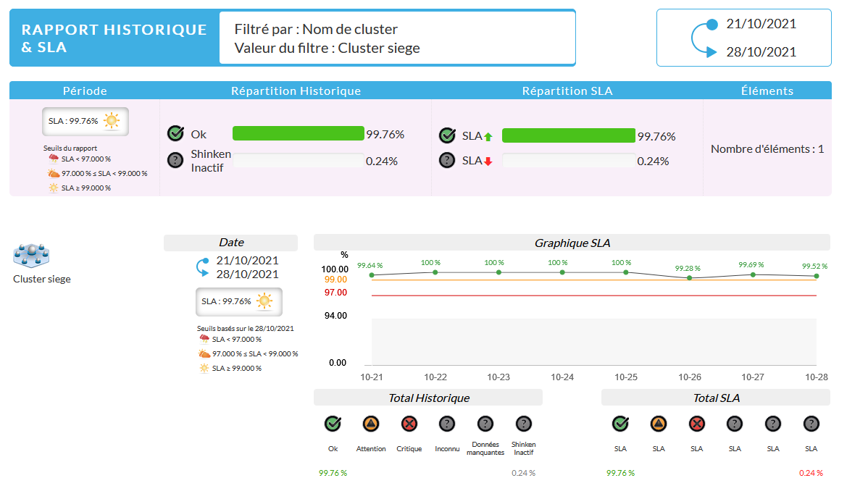The height and width of the screenshot is (499, 868).
Task: Click the red Critique status icon
Action: tap(409, 424)
